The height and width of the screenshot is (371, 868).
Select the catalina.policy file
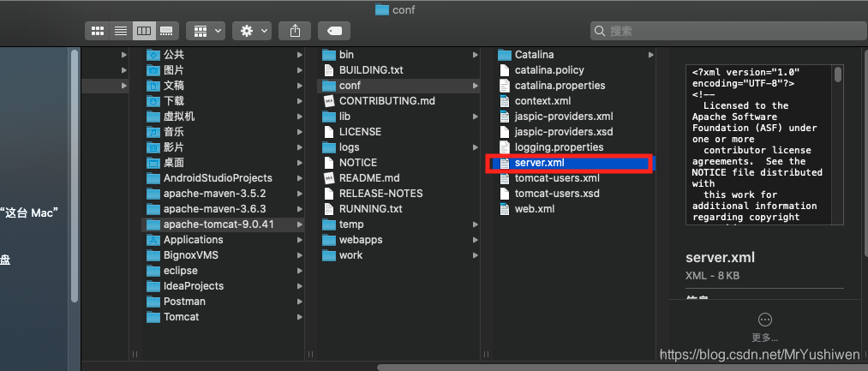(575, 70)
